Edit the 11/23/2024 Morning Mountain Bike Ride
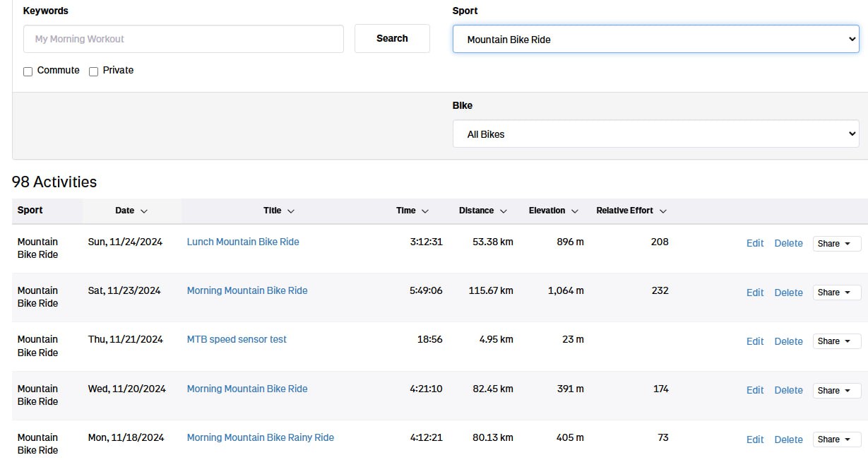The height and width of the screenshot is (460, 868). click(x=755, y=293)
